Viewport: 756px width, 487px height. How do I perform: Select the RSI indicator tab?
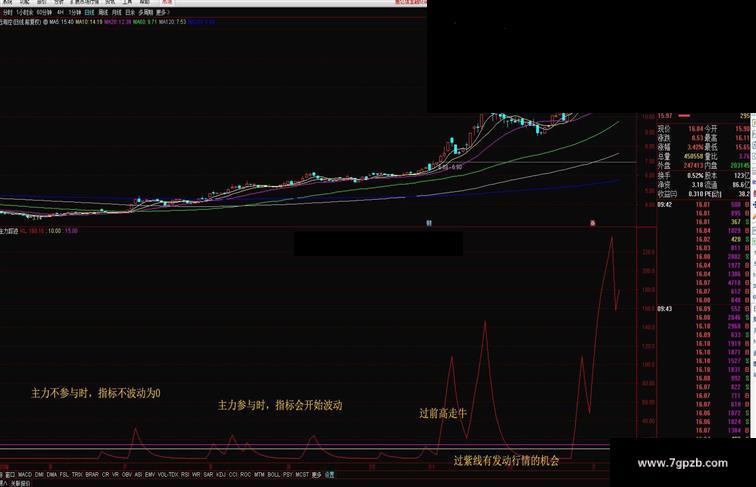(x=185, y=475)
